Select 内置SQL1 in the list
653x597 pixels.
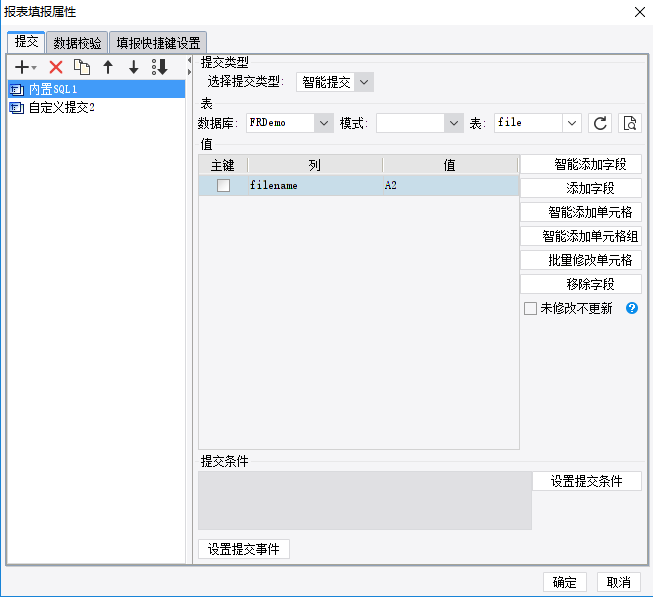click(x=96, y=90)
